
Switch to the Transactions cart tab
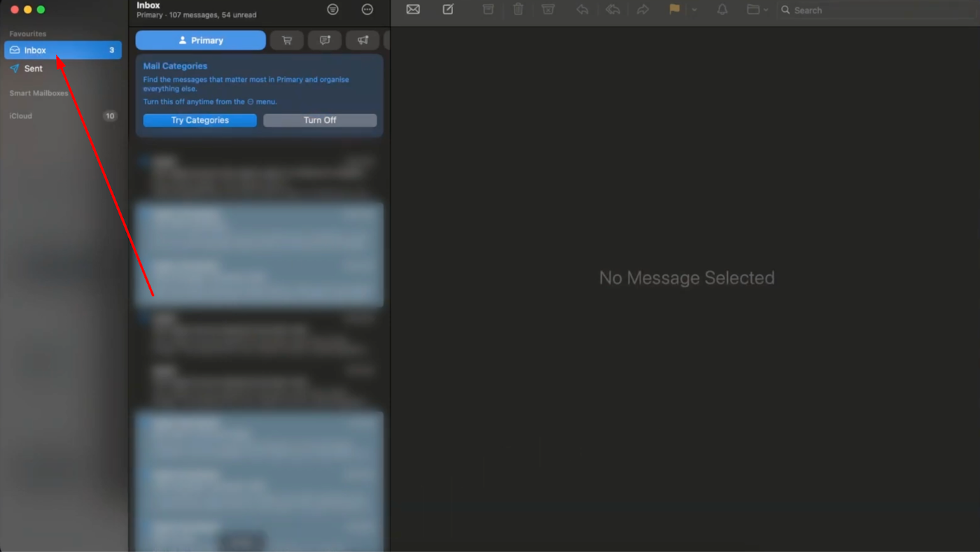click(287, 41)
